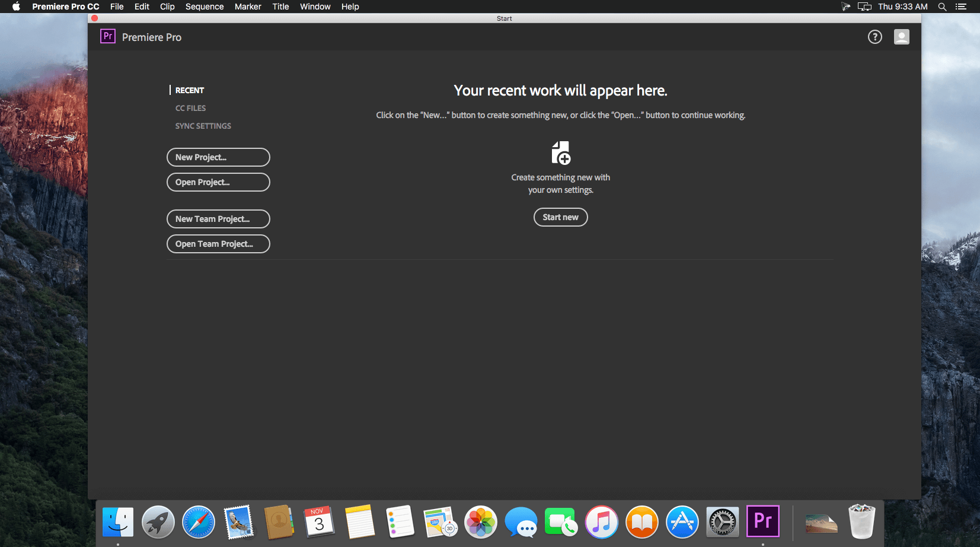Image resolution: width=980 pixels, height=547 pixels.
Task: Open Contacts book in the Dock
Action: [x=279, y=522]
